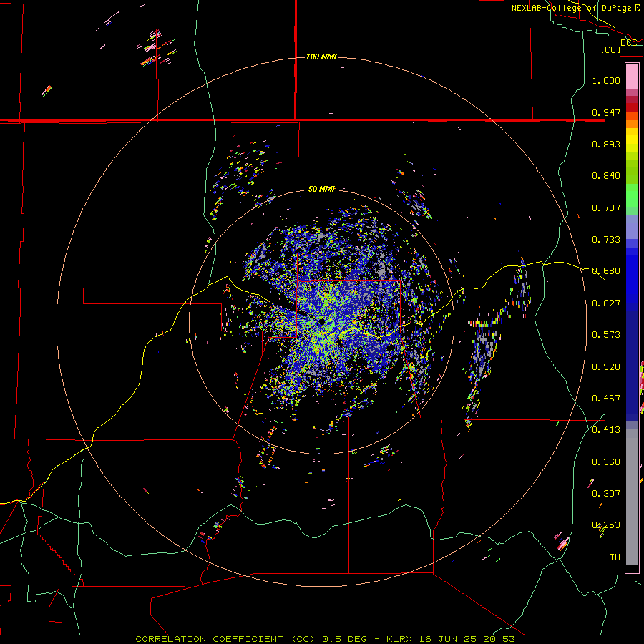The image size is (644, 644).
Task: Select the 0.413 scale value
Action: [606, 430]
